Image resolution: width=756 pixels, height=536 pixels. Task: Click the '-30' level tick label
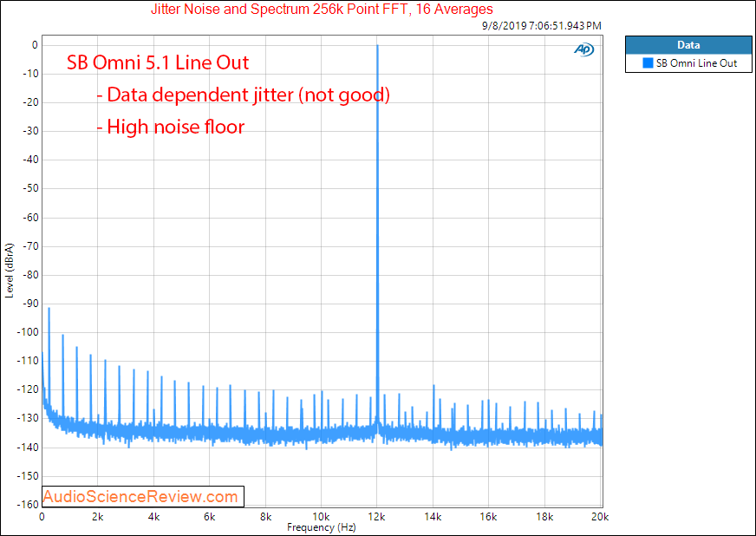click(29, 131)
